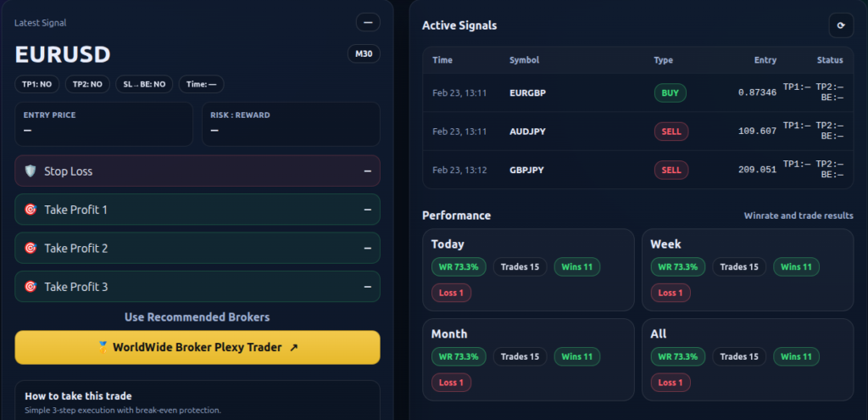The height and width of the screenshot is (420, 868).
Task: Click the SL→BE: NO status chip
Action: 144,84
